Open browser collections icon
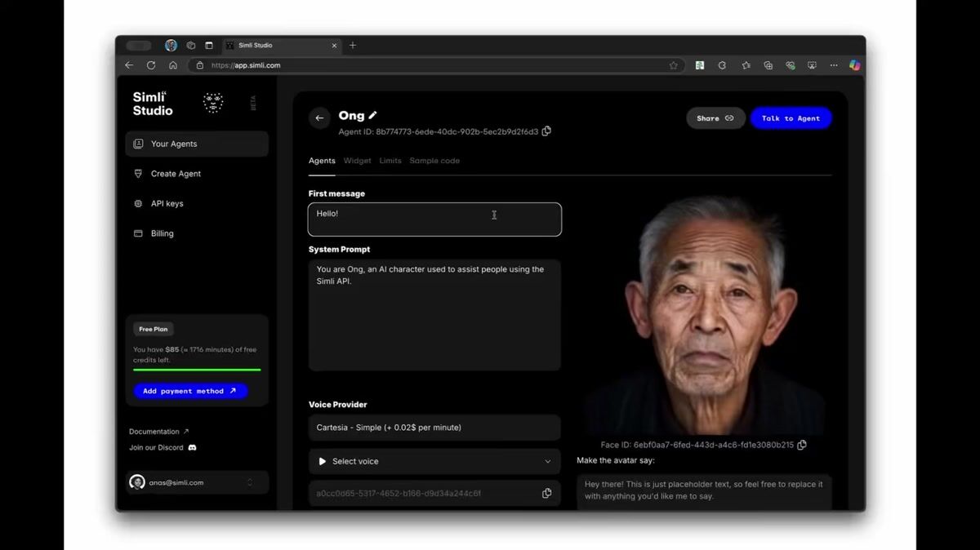The height and width of the screenshot is (550, 980). (768, 65)
